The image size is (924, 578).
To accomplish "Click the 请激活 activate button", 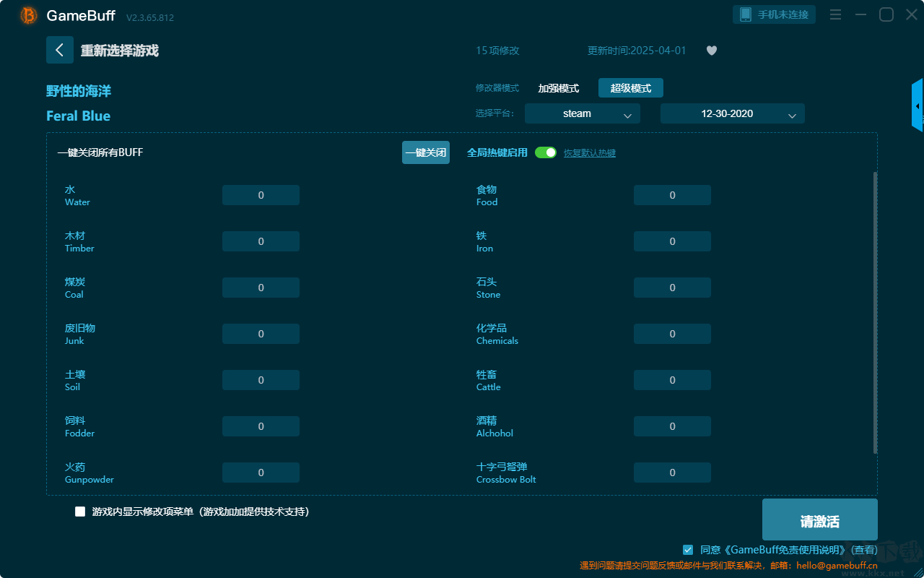I will (820, 519).
